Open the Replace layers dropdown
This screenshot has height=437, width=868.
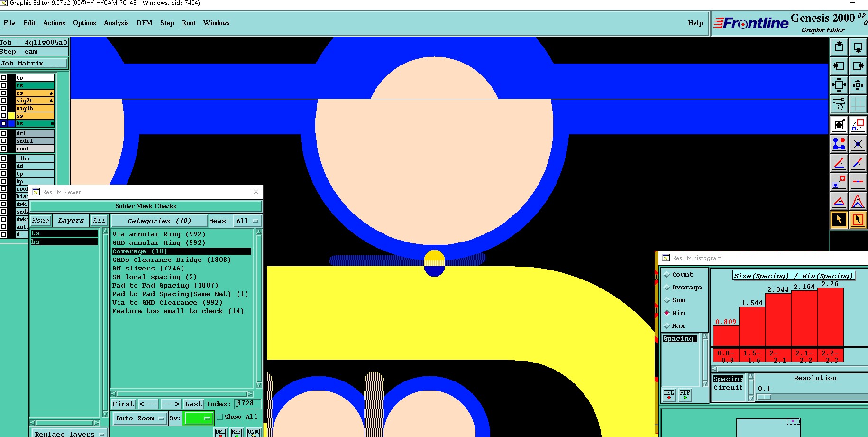tap(69, 433)
